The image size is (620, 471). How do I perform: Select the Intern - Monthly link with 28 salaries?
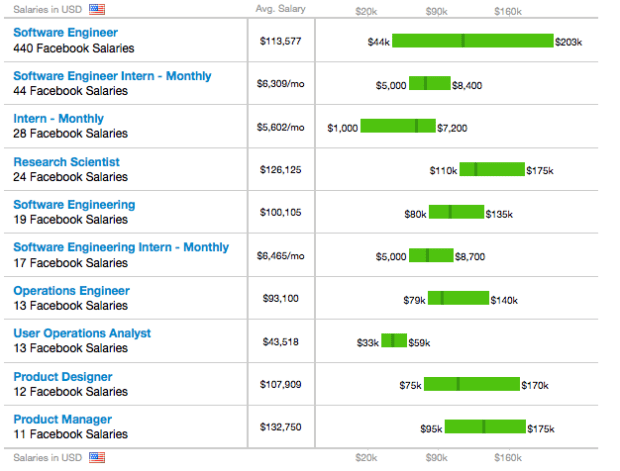58,119
